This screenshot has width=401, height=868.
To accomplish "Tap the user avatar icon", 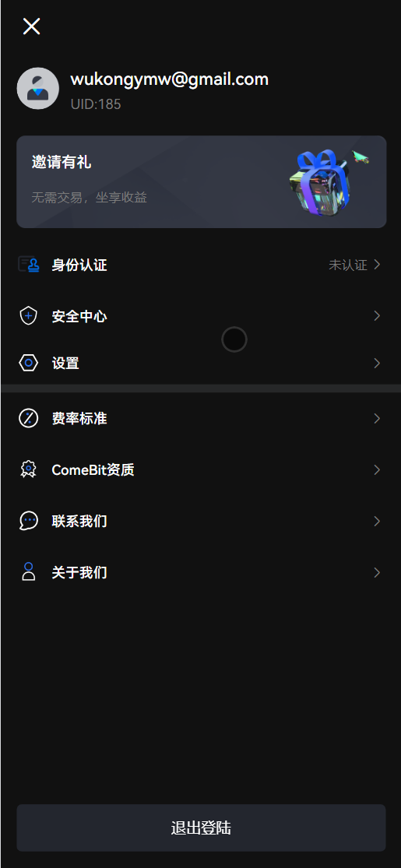I will 38,88.
